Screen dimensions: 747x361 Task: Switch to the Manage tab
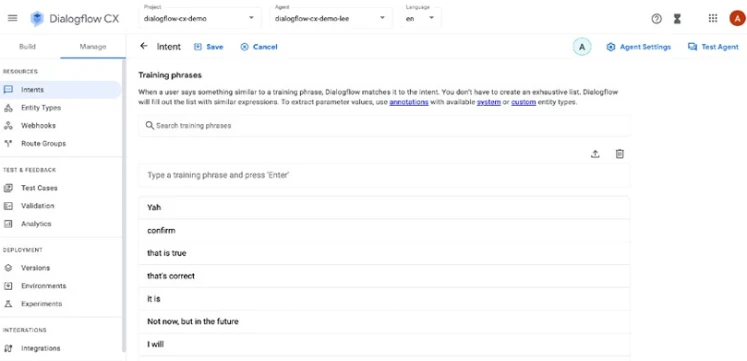pos(93,47)
